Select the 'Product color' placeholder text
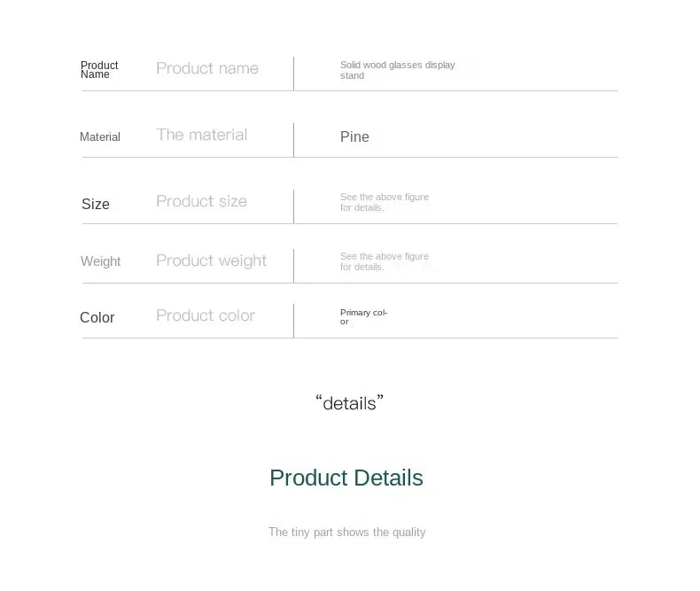 (x=206, y=315)
